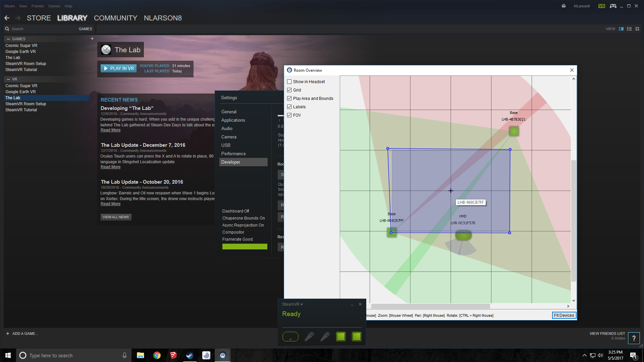
Task: Click the second base station icon in SteamVR
Action: pyautogui.click(x=357, y=337)
